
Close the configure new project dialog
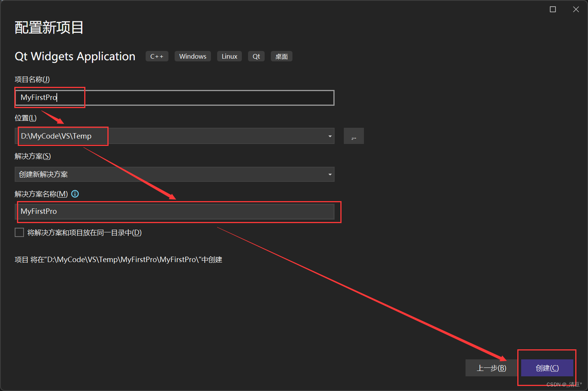[x=576, y=9]
